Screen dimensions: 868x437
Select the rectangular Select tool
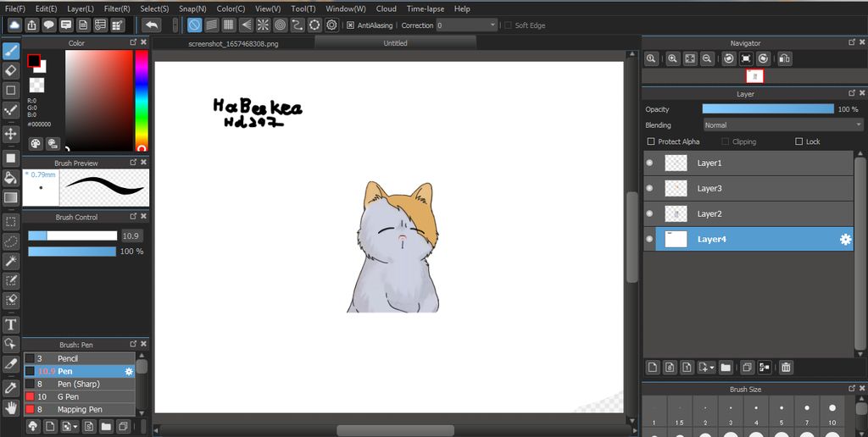(10, 222)
